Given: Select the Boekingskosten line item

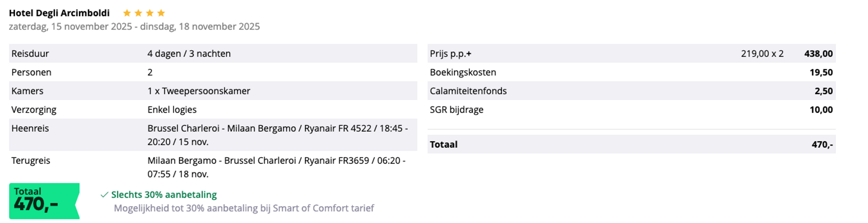Looking at the screenshot, I should point(463,72).
